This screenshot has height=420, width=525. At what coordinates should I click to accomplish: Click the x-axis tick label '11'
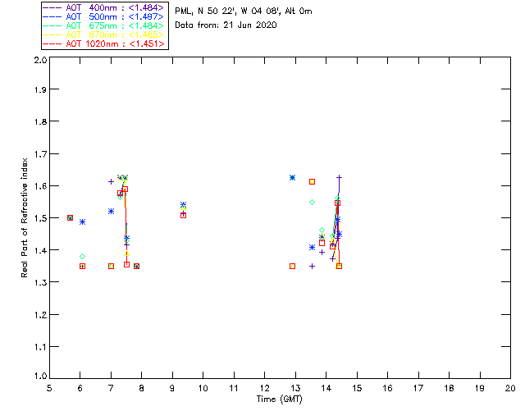pos(234,388)
